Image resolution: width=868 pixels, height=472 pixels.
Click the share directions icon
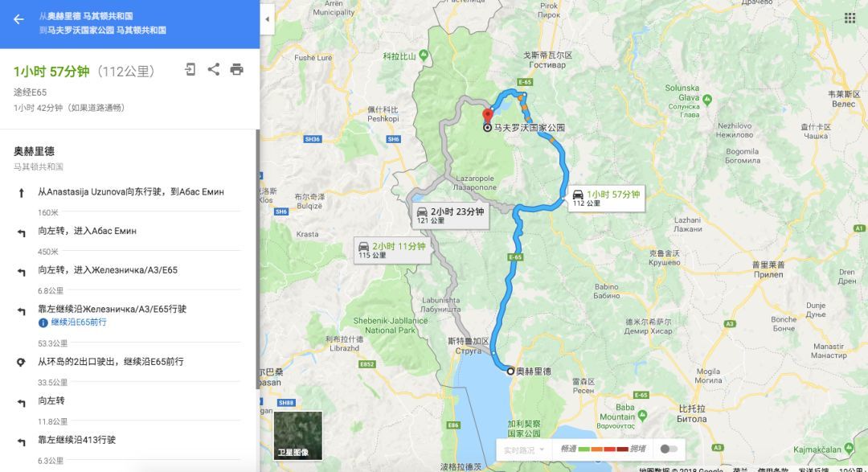[x=214, y=69]
